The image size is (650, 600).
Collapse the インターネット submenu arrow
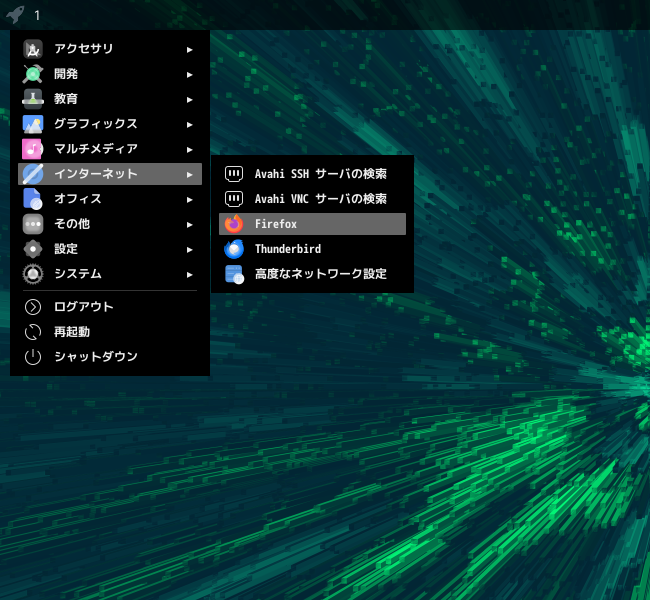pos(189,175)
